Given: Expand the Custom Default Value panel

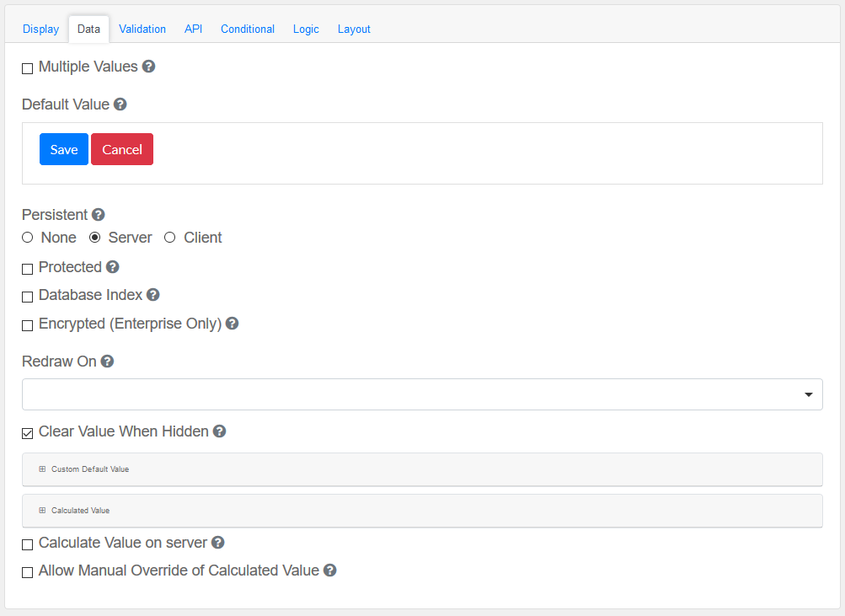Looking at the screenshot, I should 89,469.
